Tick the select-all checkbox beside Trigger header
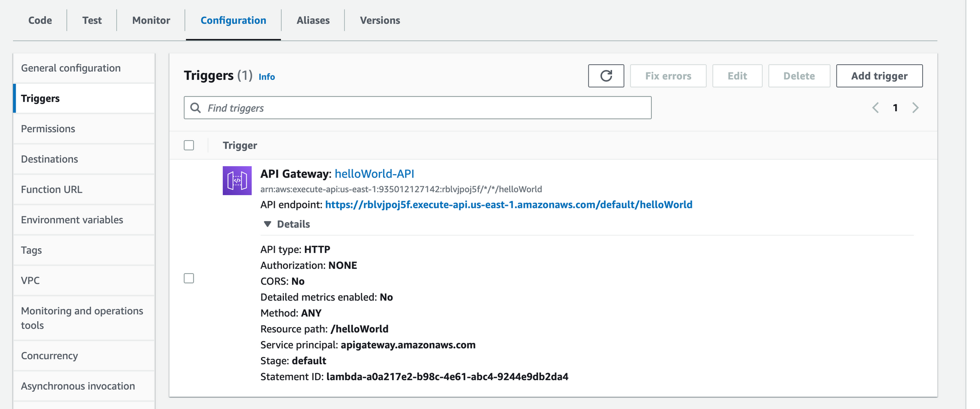Viewport: 980px width, 409px height. (x=189, y=145)
